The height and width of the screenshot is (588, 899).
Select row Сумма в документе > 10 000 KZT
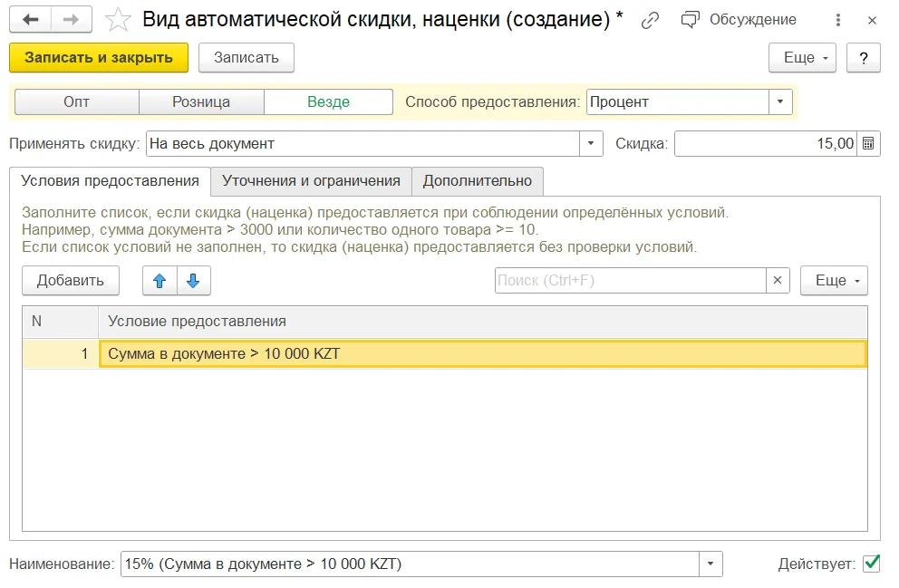pyautogui.click(x=483, y=354)
